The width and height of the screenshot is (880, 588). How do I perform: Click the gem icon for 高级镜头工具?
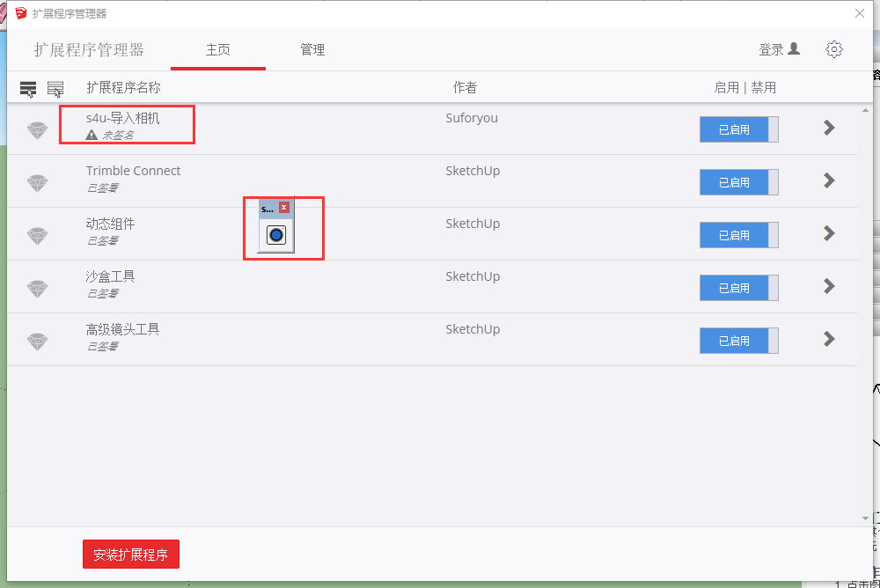coord(38,342)
